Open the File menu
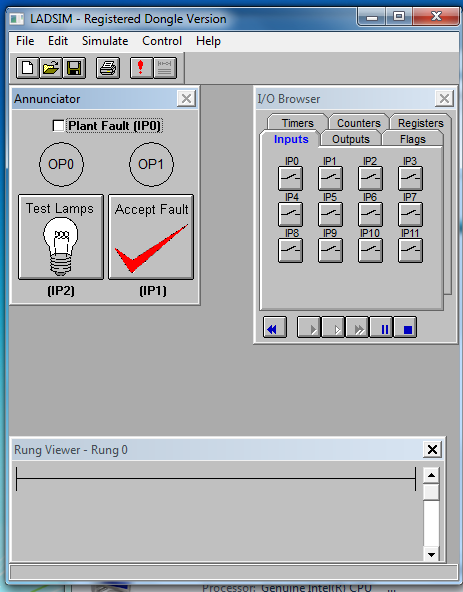 coord(25,41)
